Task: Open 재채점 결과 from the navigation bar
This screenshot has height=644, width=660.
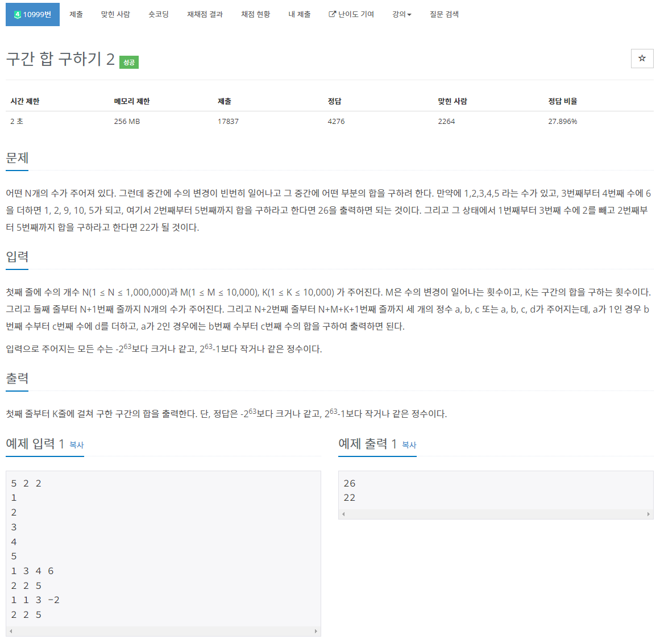Action: (204, 14)
